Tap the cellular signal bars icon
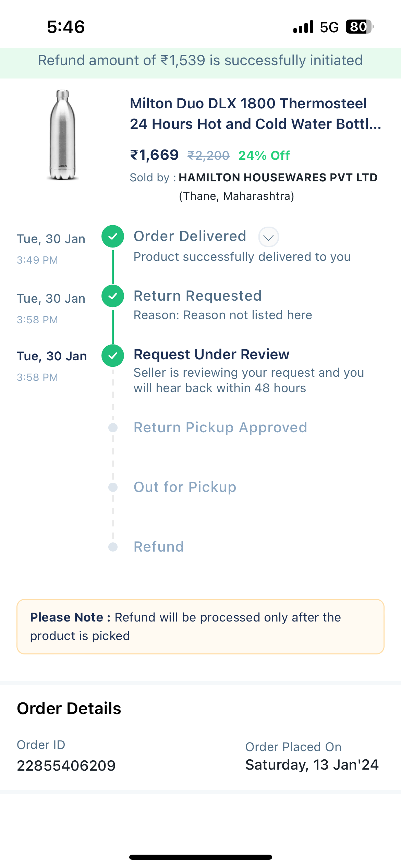 pyautogui.click(x=303, y=27)
